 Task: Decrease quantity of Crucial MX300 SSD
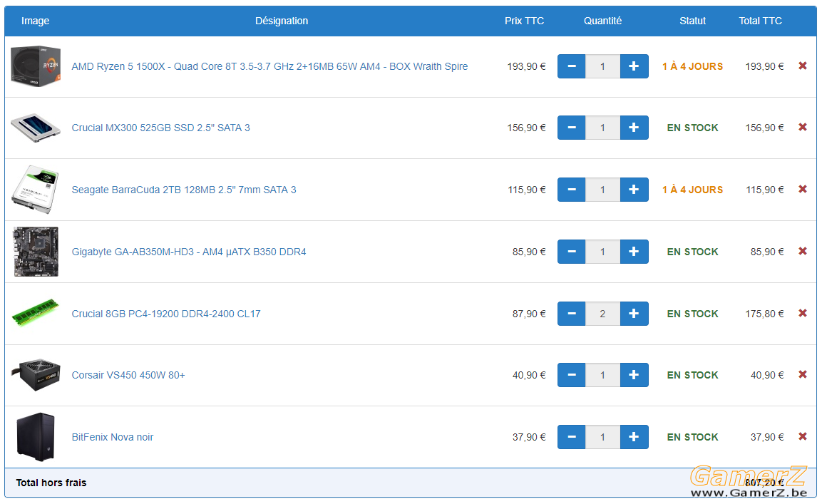(x=572, y=128)
